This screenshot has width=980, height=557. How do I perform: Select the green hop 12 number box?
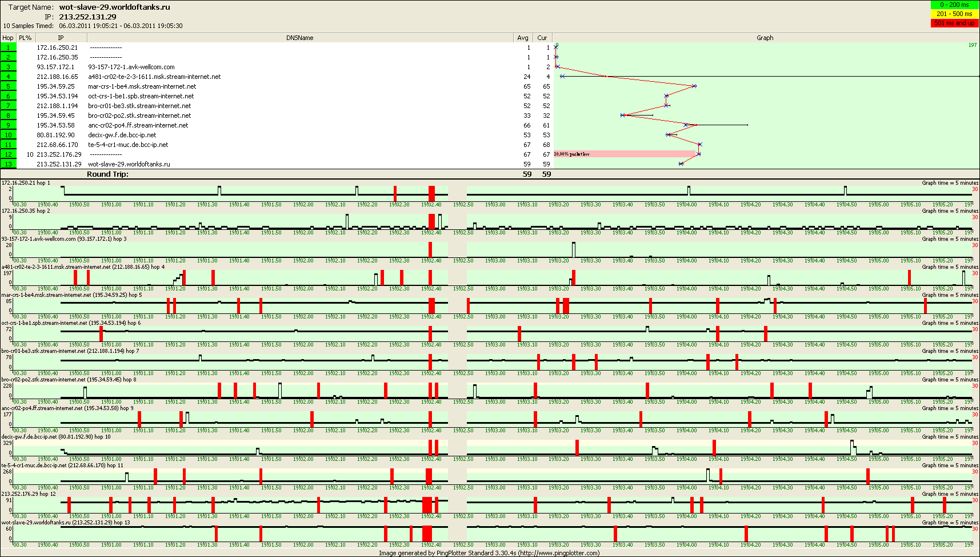click(x=9, y=154)
